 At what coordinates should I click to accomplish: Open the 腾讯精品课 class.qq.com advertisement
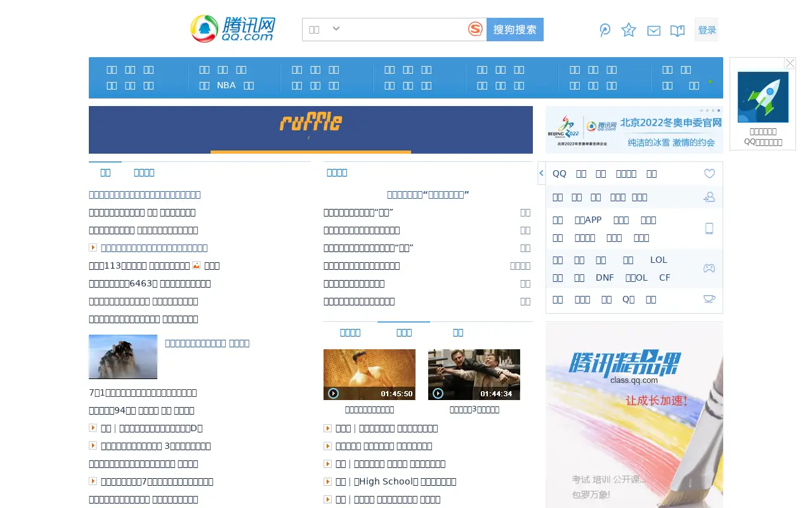[634, 415]
